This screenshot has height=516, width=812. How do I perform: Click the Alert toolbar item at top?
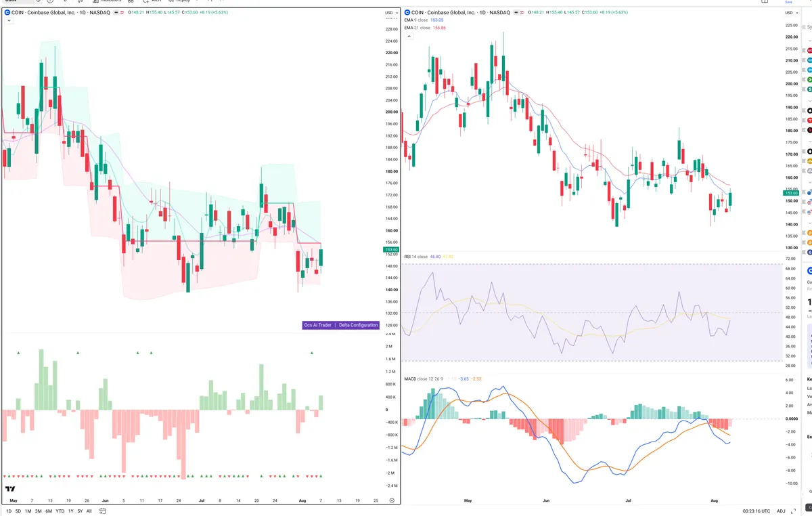tap(152, 1)
